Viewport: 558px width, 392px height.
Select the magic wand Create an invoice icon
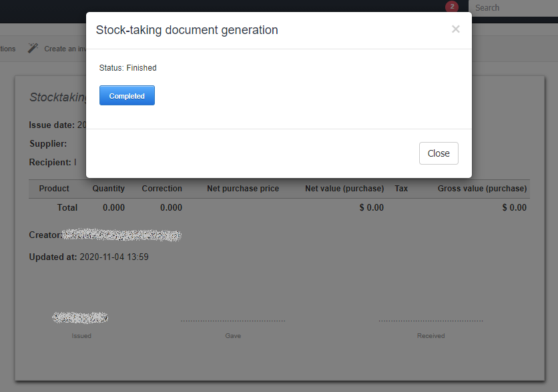point(33,48)
